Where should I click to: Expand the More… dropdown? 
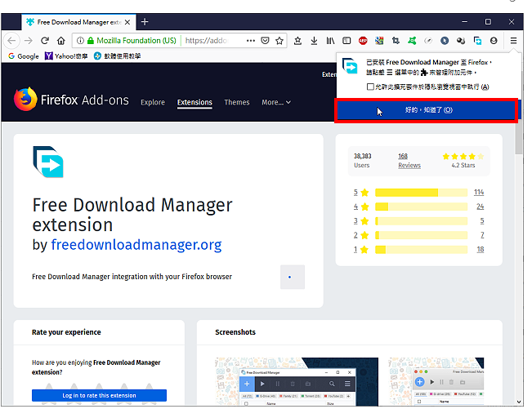point(276,102)
